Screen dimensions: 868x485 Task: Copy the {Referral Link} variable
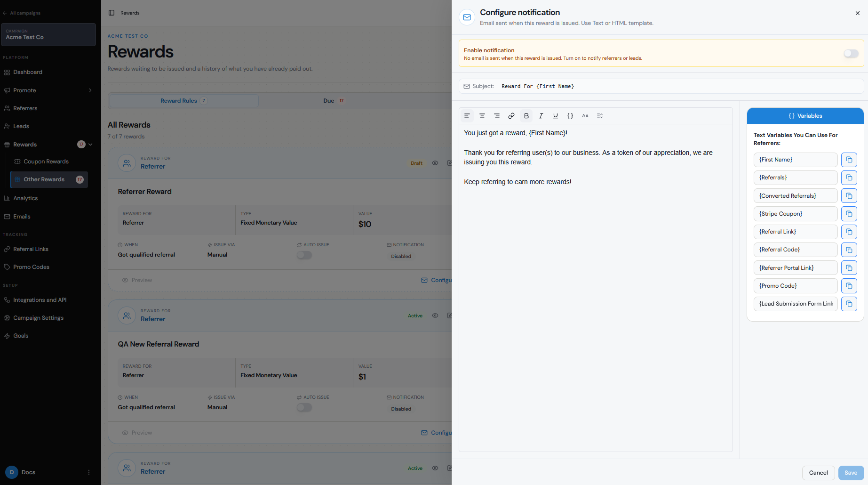click(x=849, y=232)
